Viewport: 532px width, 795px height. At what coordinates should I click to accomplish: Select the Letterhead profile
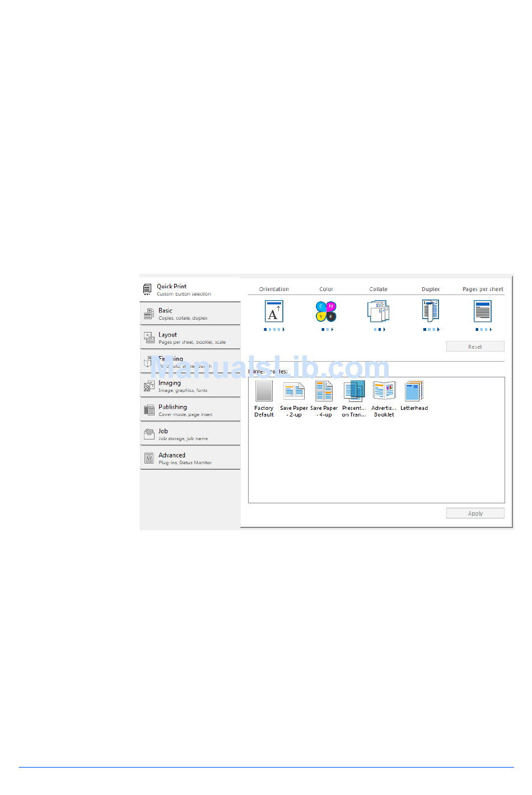tap(414, 396)
